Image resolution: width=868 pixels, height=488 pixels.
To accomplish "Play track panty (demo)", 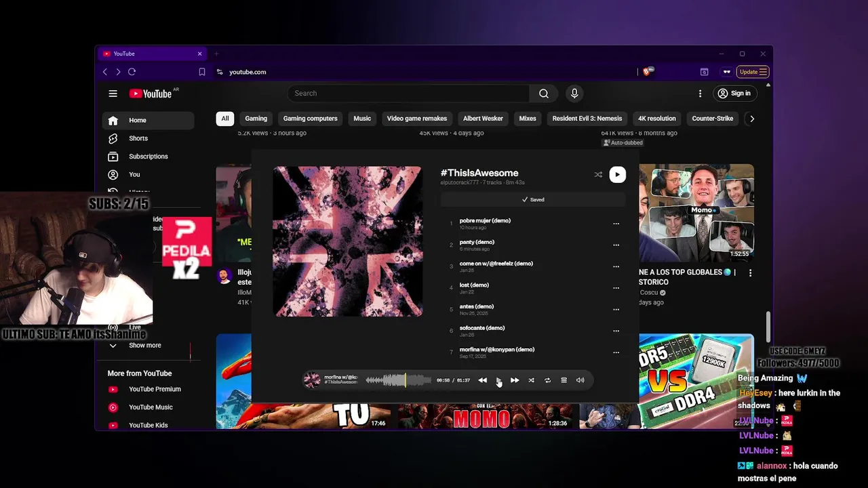I will point(477,242).
